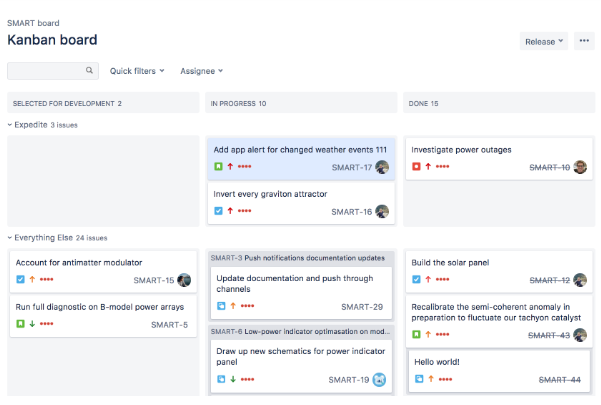The width and height of the screenshot is (601, 405).
Task: Click green low priority arrow on SMART-5
Action: (32, 324)
